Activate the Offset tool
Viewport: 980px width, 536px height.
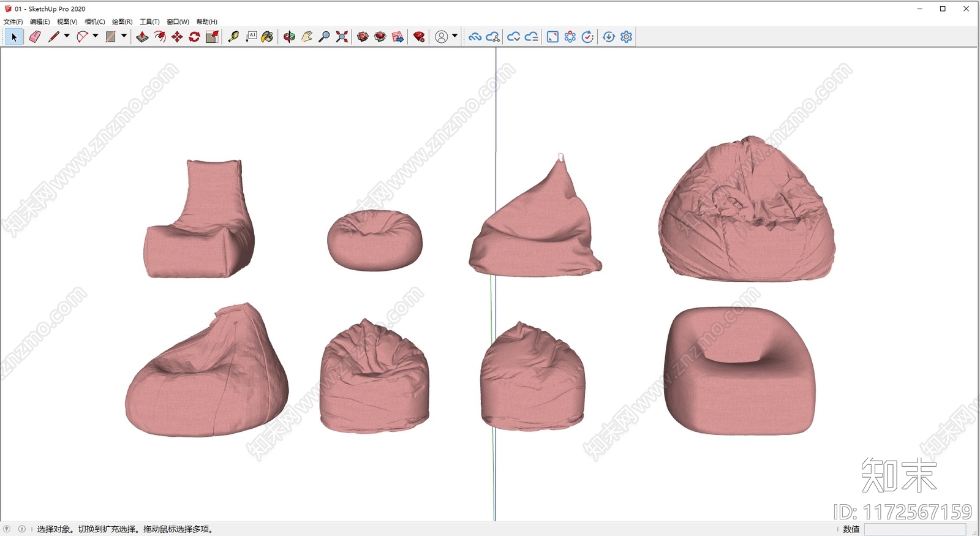coord(160,37)
